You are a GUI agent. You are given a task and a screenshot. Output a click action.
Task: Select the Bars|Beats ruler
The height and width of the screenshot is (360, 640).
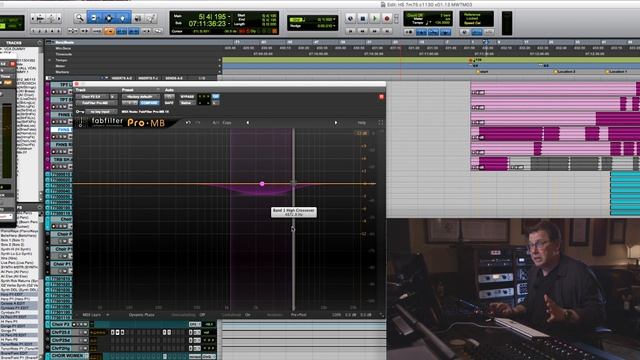coord(65,42)
